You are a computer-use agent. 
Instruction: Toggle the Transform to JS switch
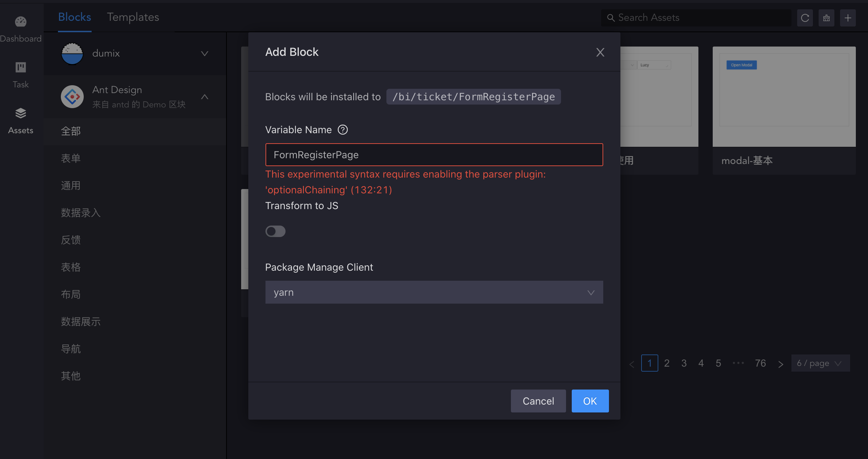click(x=275, y=231)
